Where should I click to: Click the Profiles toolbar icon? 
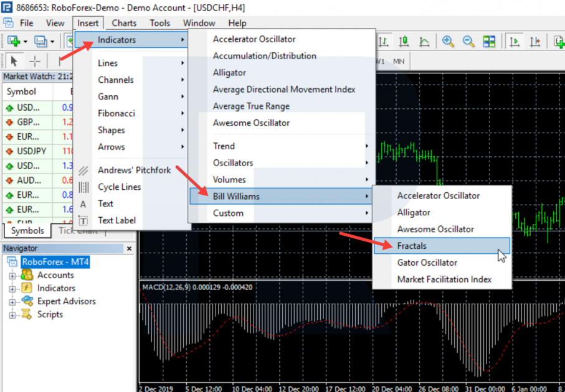pos(40,42)
